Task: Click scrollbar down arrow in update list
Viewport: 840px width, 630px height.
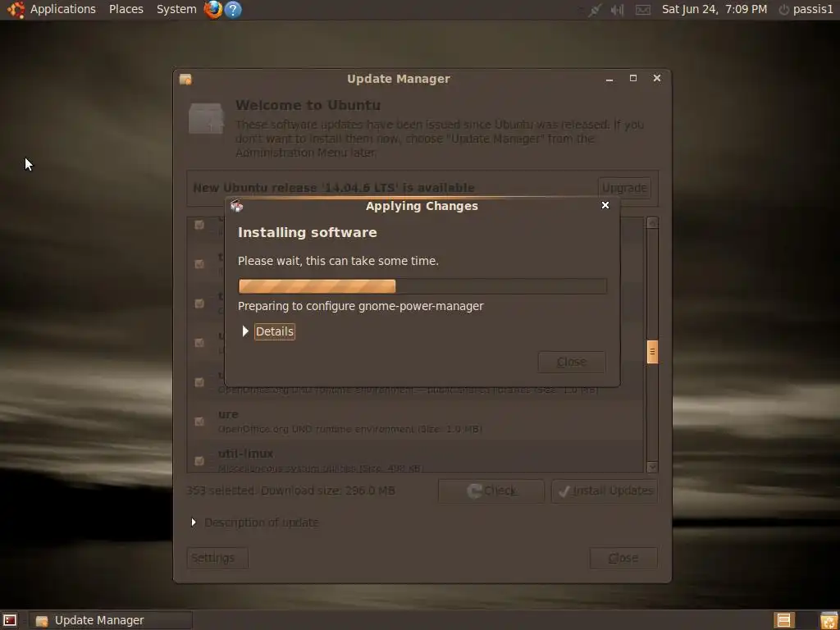Action: [652, 467]
